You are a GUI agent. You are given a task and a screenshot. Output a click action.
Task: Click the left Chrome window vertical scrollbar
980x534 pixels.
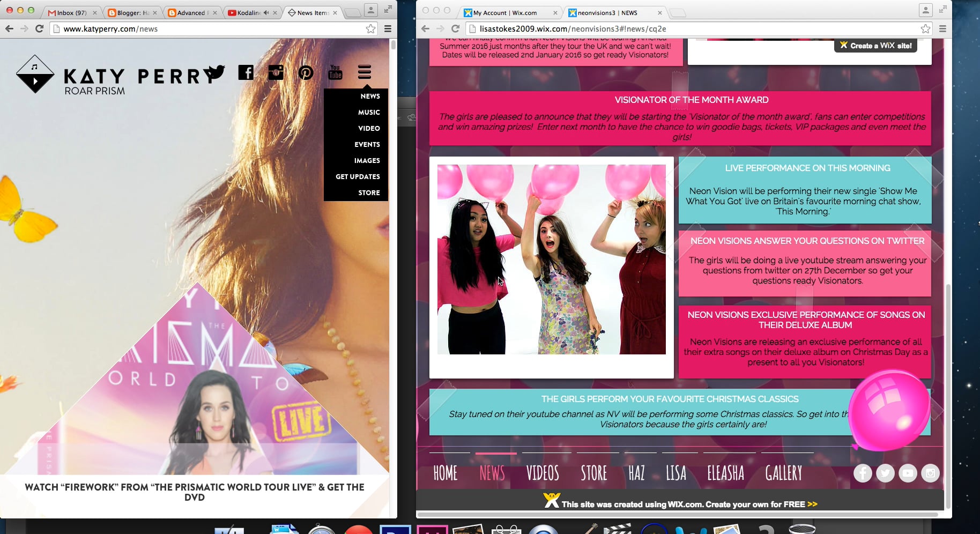tap(394, 45)
